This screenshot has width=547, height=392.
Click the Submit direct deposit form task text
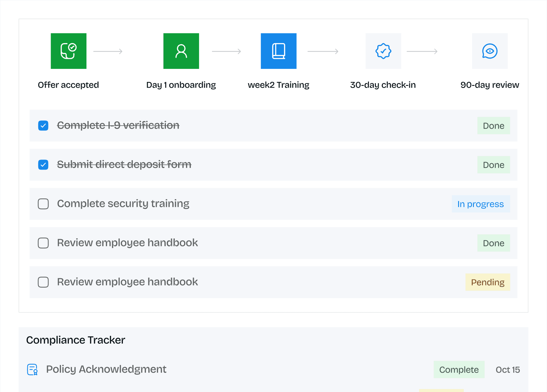(x=124, y=164)
